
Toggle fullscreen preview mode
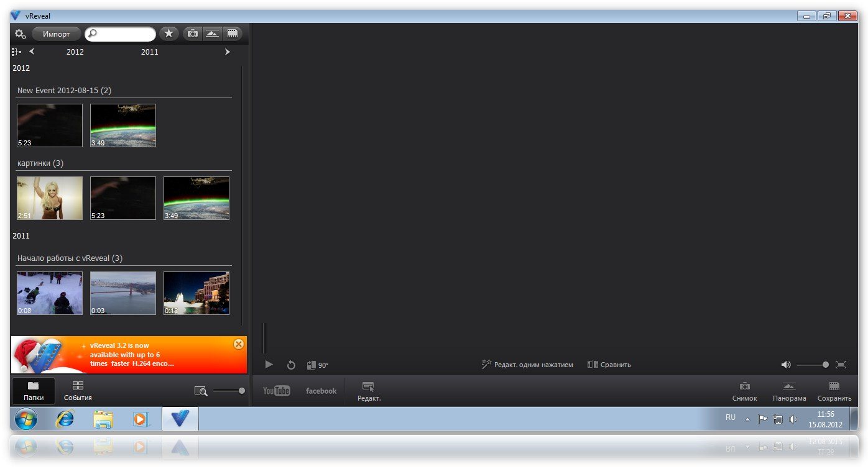(841, 365)
